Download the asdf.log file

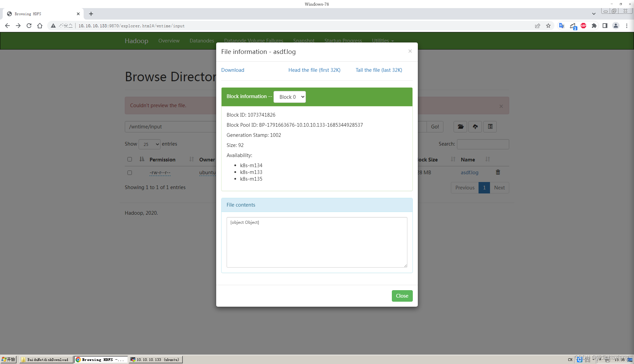point(233,70)
